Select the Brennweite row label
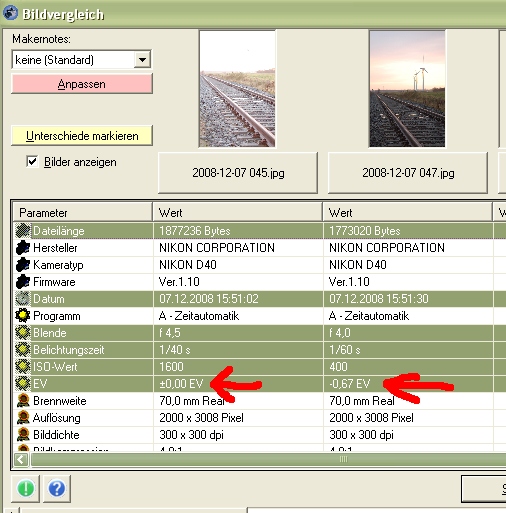This screenshot has height=513, width=506. tap(60, 401)
